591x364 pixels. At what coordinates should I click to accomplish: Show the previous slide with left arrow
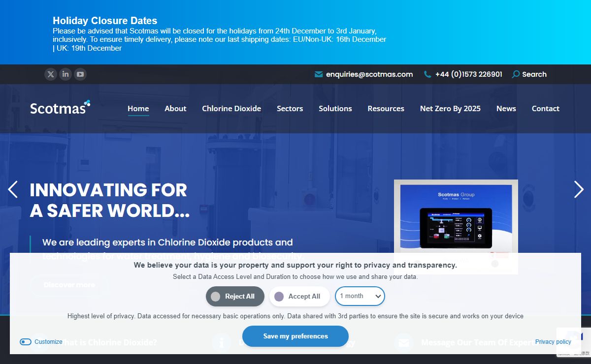pos(13,189)
